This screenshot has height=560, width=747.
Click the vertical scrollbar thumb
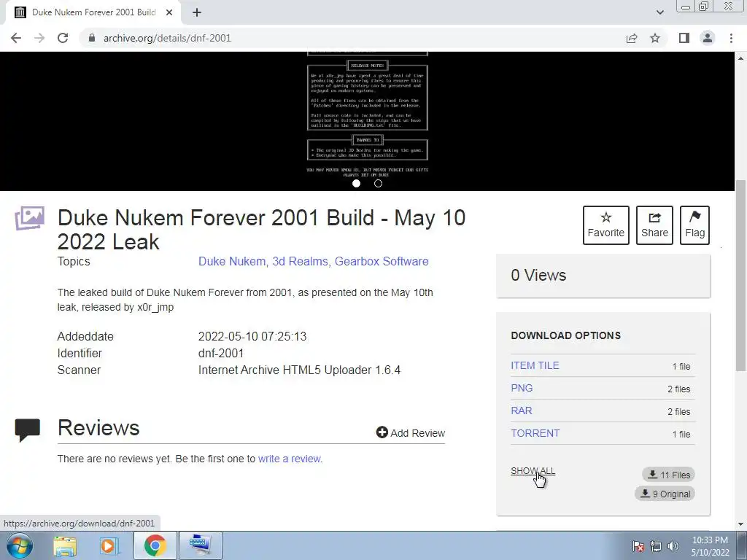pyautogui.click(x=740, y=275)
